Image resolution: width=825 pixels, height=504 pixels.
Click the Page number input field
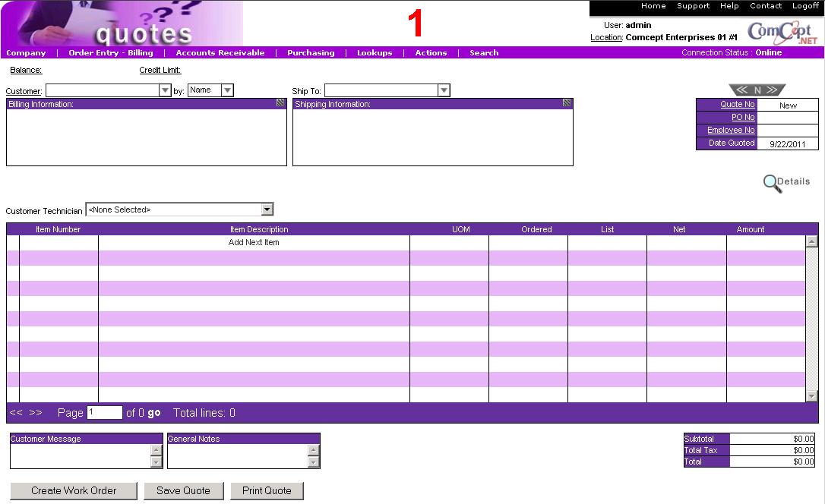coord(105,413)
